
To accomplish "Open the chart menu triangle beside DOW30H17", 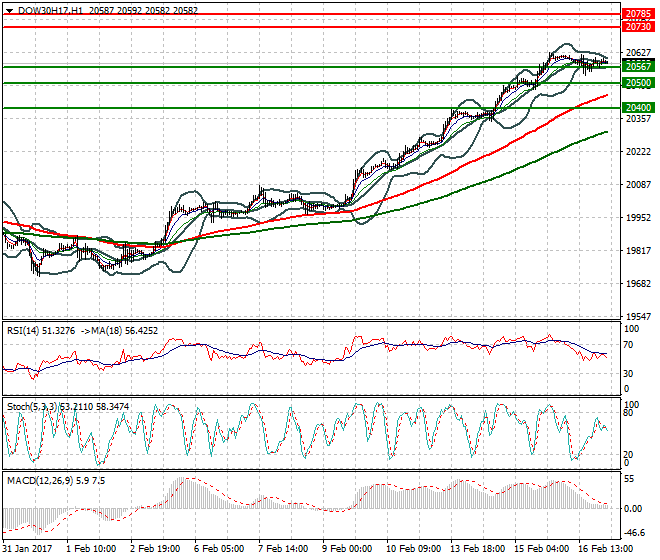I will click(10, 11).
